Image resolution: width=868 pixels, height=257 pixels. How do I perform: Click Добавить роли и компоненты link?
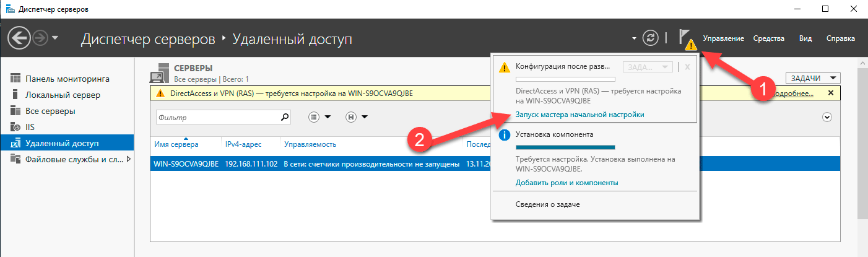[566, 183]
